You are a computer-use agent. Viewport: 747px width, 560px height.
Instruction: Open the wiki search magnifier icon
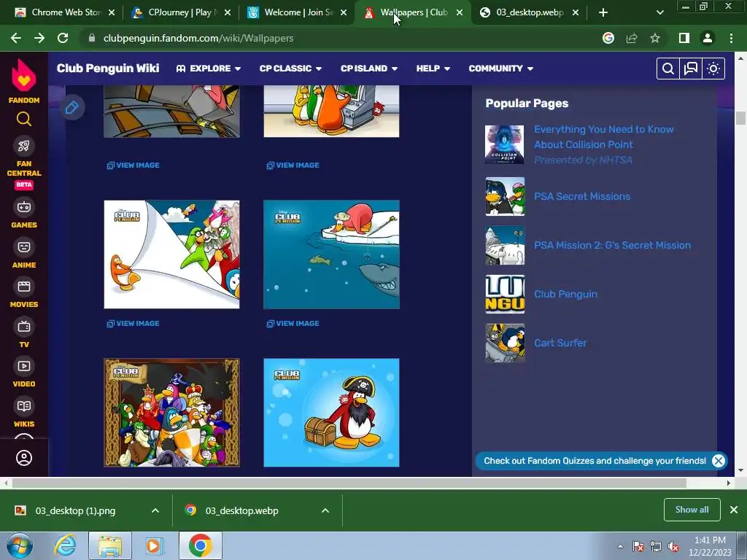pyautogui.click(x=668, y=69)
